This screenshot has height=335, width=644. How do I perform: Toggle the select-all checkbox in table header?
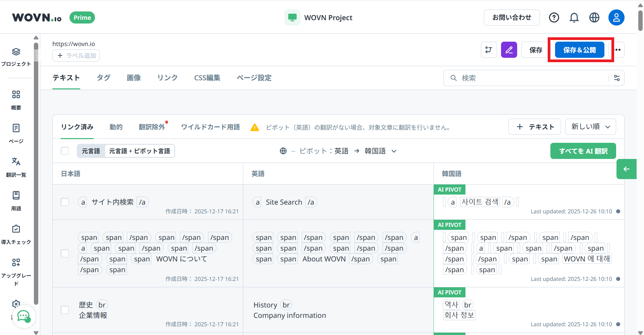point(65,151)
